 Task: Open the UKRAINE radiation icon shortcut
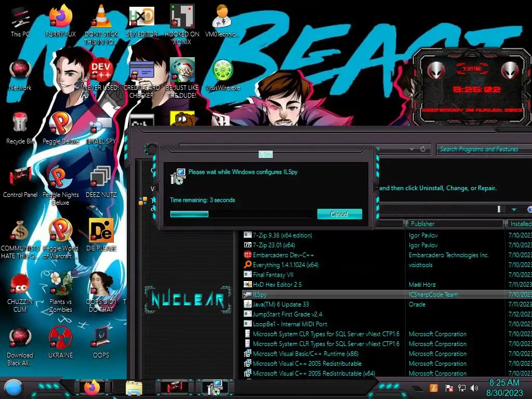pyautogui.click(x=60, y=343)
